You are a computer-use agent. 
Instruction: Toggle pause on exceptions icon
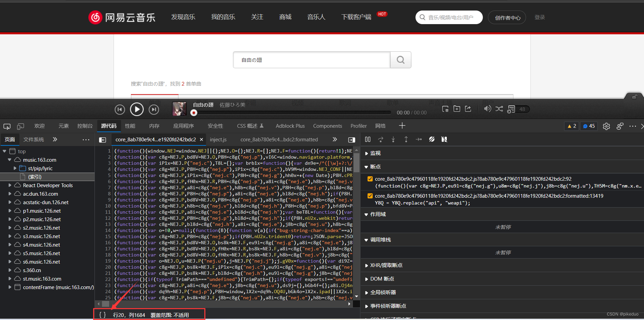click(x=444, y=139)
